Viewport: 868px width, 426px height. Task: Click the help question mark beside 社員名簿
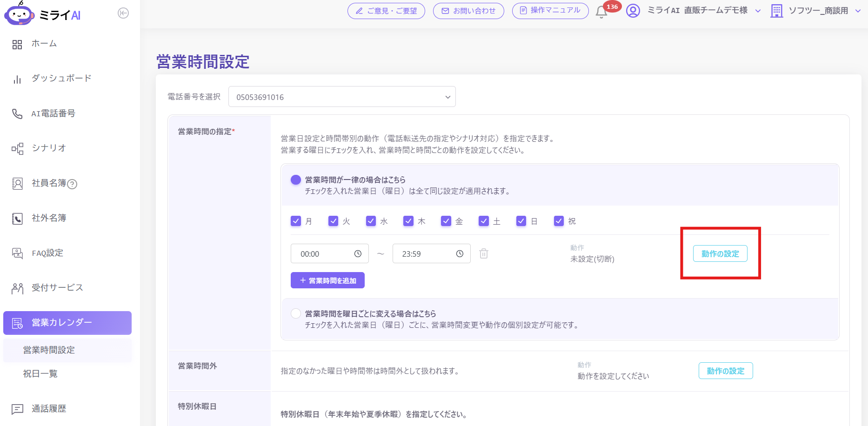[72, 184]
